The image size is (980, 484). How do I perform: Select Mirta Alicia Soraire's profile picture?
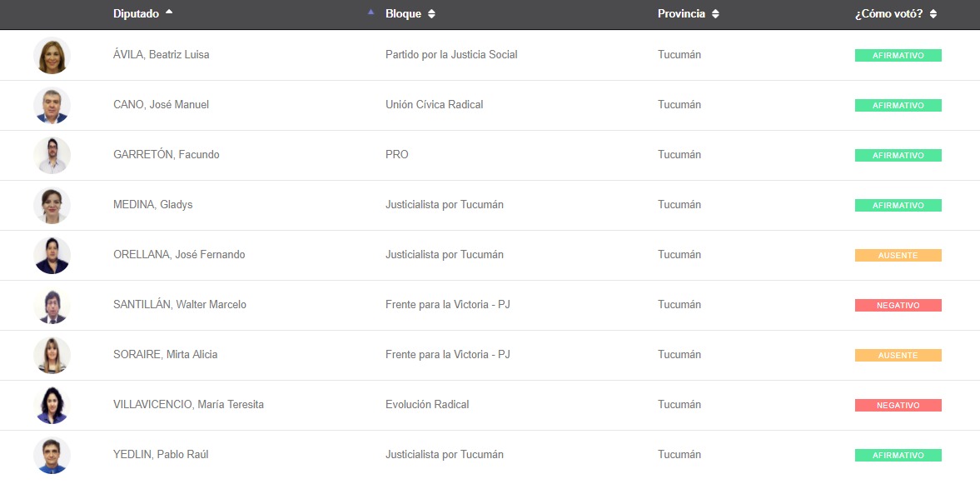52,355
